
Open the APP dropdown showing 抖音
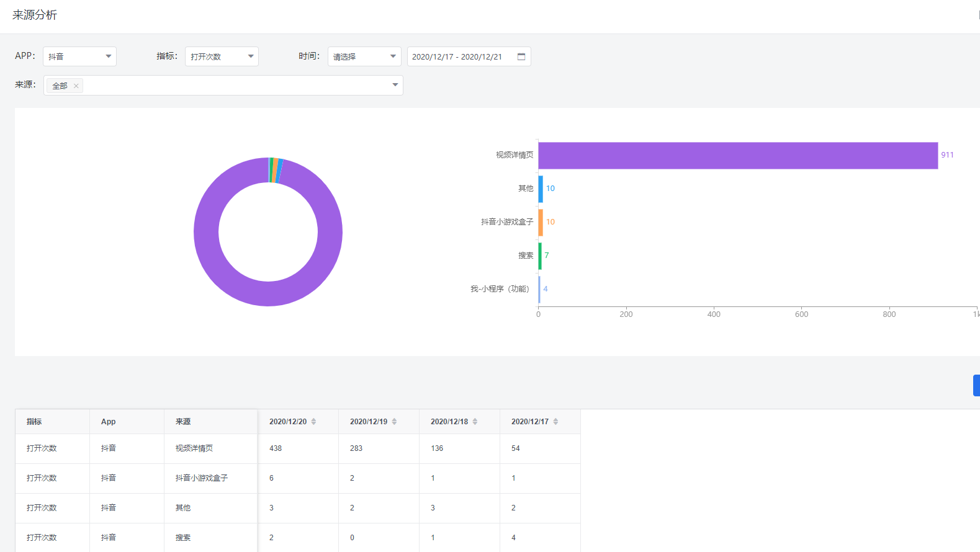point(79,56)
